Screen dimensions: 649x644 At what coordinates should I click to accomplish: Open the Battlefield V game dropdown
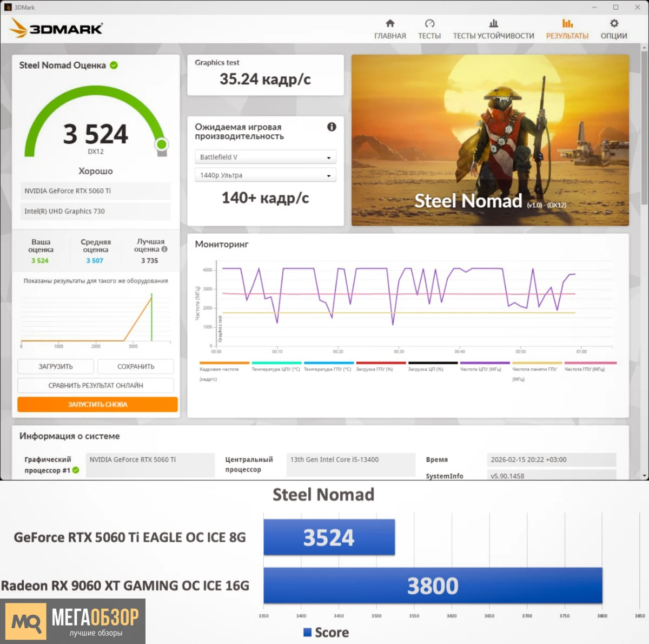tap(265, 157)
